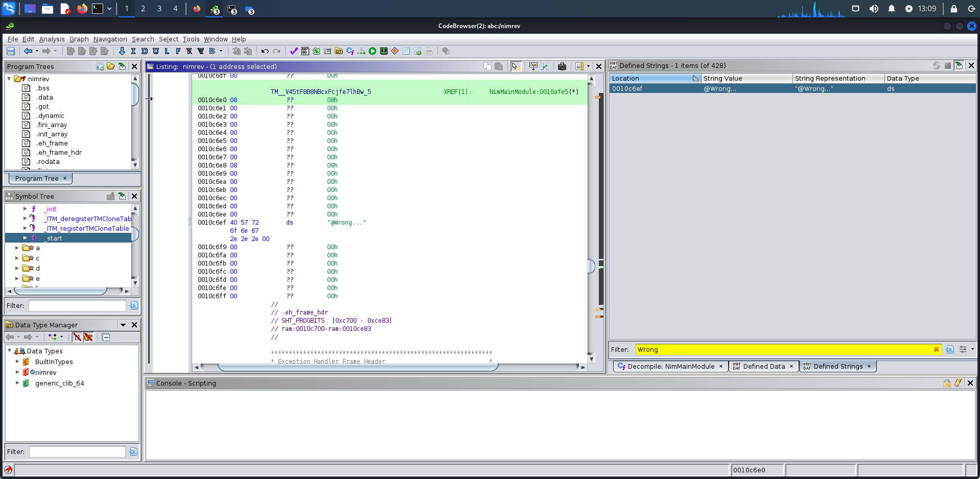
Task: Open the Search menu
Action: (x=143, y=39)
